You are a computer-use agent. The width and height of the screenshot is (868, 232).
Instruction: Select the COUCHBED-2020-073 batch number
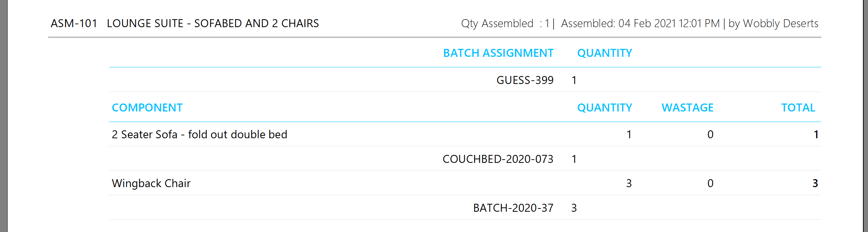(x=498, y=159)
